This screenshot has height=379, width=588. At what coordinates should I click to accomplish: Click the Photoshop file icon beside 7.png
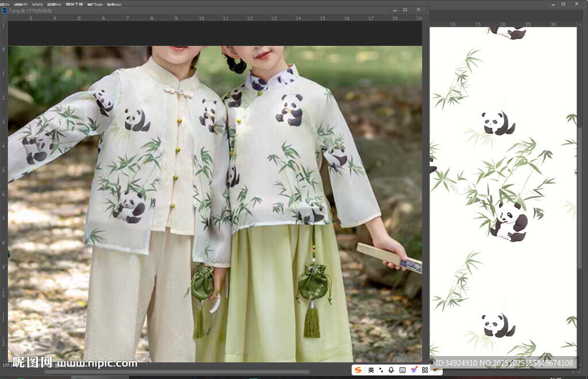click(5, 10)
